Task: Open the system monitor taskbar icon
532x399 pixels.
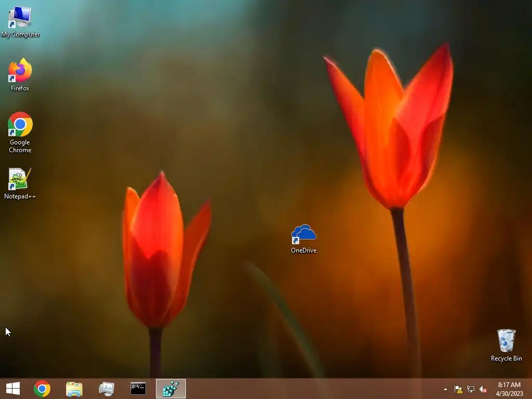Action: click(x=106, y=389)
